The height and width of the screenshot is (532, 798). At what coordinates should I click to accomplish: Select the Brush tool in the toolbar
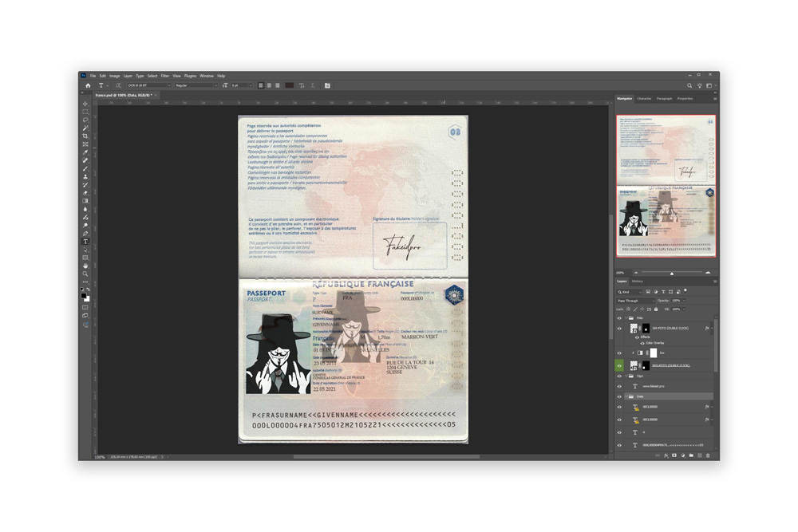coord(83,171)
